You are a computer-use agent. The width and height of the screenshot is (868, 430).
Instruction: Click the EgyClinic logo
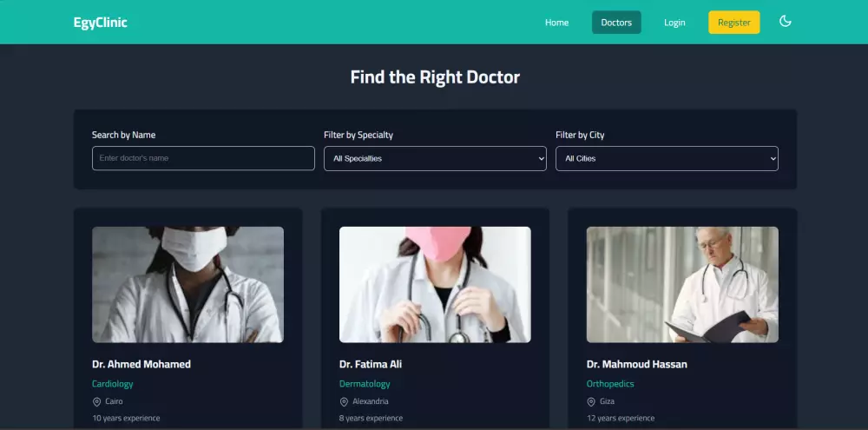coord(100,23)
